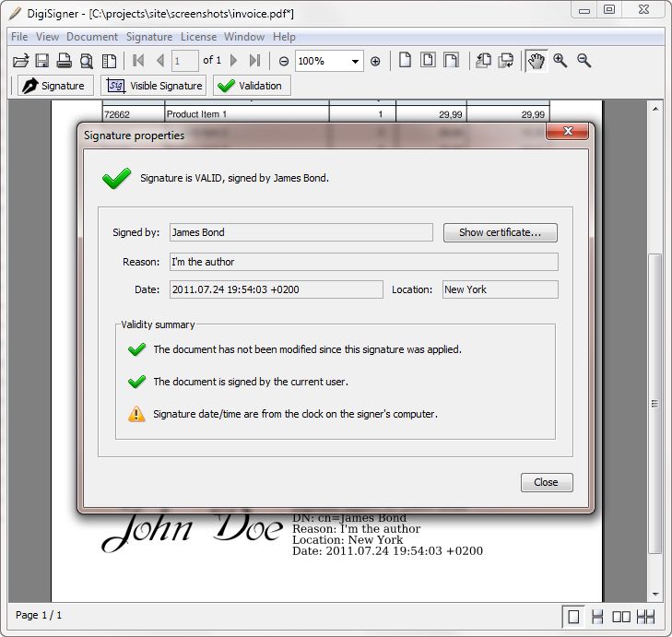Toggle the side panel icon
This screenshot has height=637, width=672.
[x=110, y=61]
